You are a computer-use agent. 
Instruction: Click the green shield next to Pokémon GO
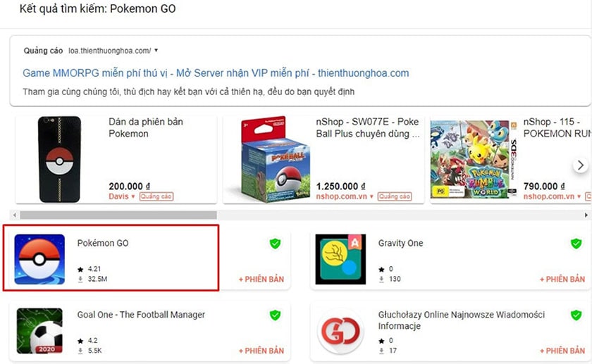point(276,244)
